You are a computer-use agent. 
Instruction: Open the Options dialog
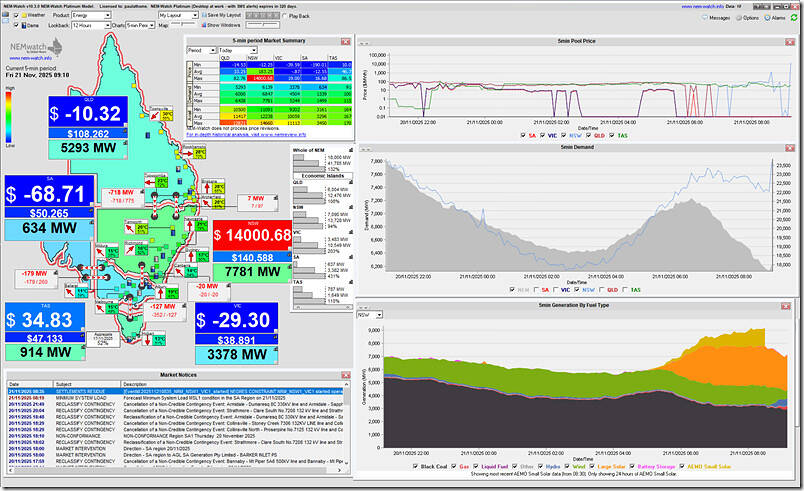coord(748,17)
